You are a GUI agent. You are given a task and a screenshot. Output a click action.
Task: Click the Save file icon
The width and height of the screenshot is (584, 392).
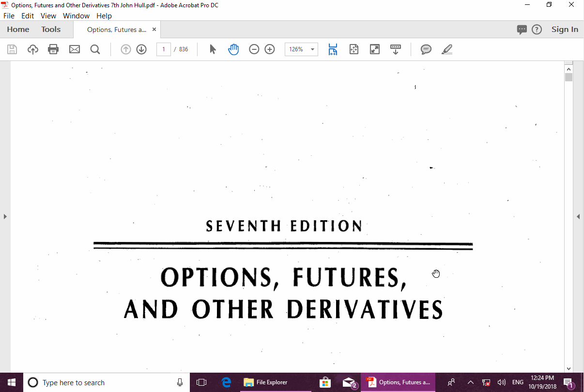[x=12, y=49]
